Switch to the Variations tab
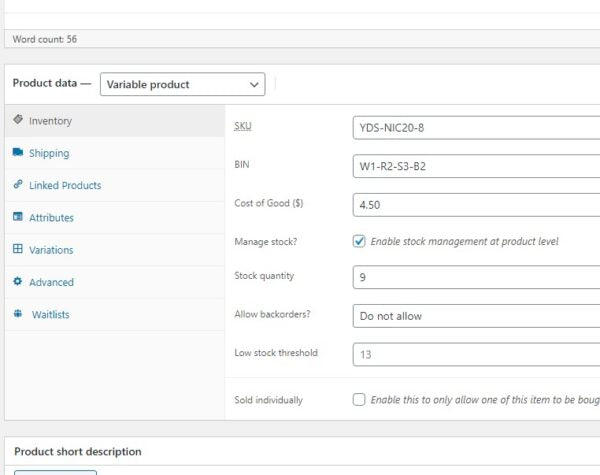Image resolution: width=600 pixels, height=475 pixels. [x=51, y=250]
